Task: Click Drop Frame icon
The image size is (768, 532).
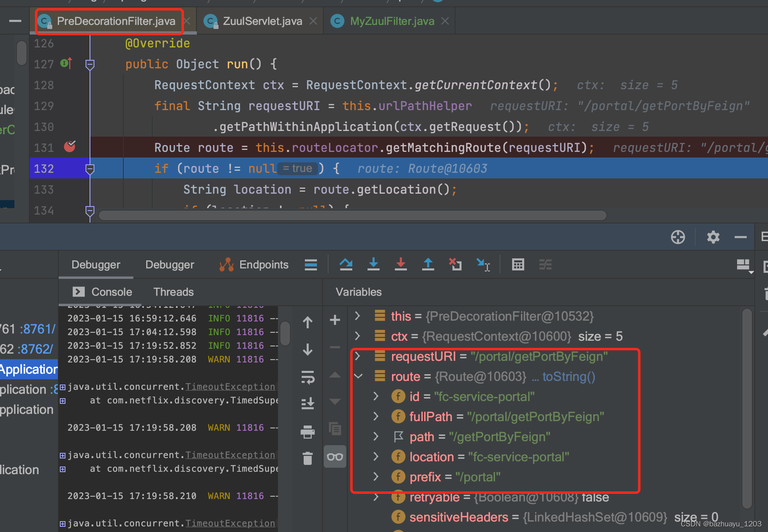Action: (x=455, y=264)
